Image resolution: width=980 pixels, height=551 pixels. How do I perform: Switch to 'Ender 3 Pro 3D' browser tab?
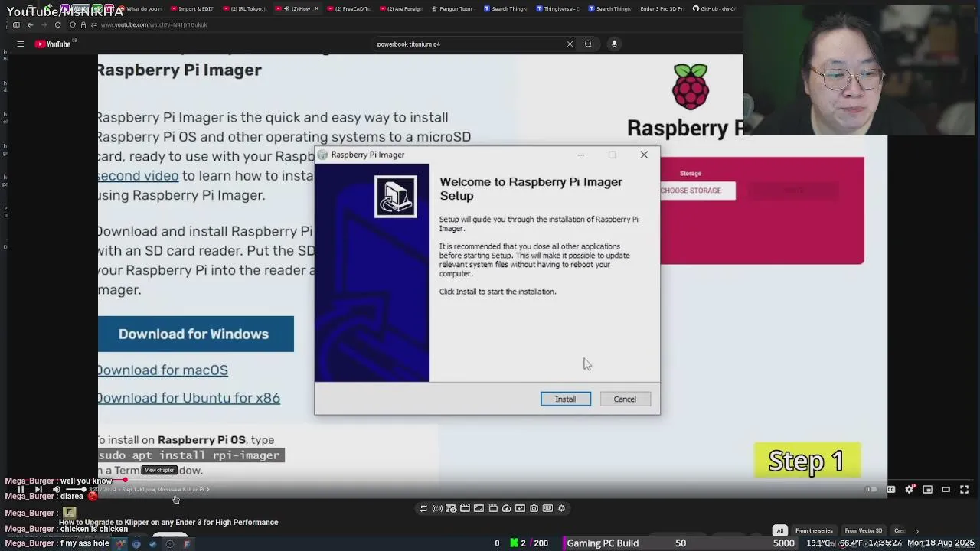(x=661, y=8)
